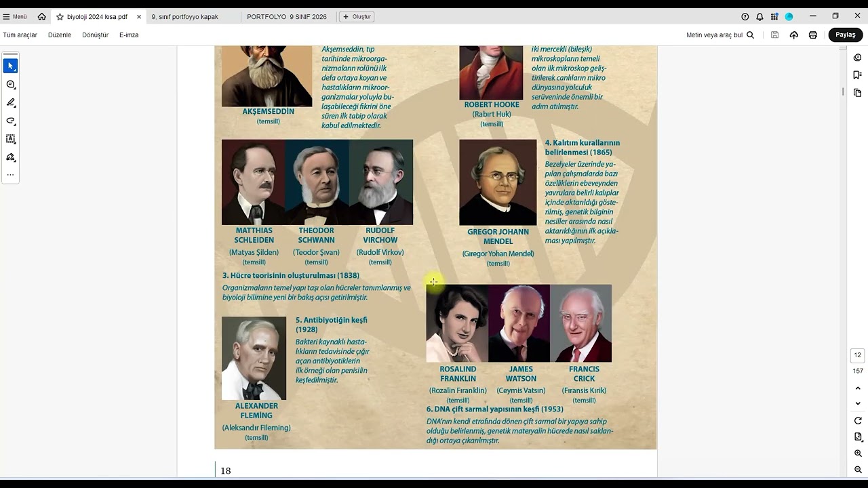Open Tüm araçlar tools menu
This screenshot has width=868, height=488.
point(20,35)
